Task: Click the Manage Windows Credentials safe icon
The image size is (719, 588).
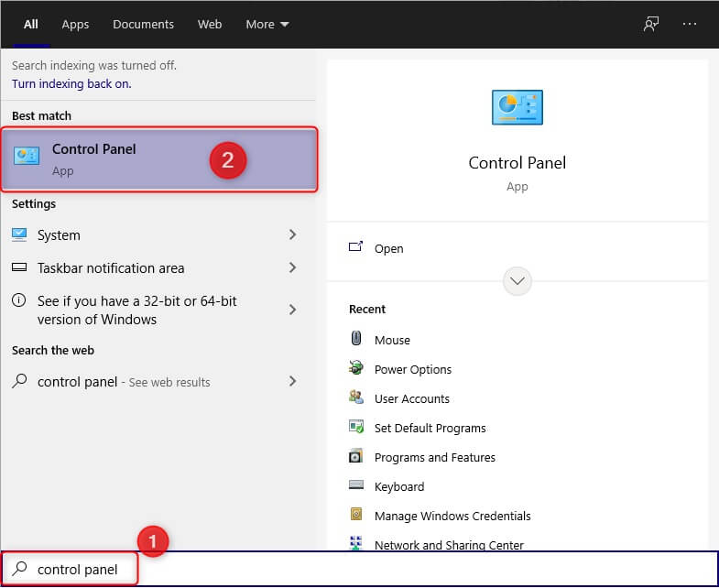Action: [356, 515]
